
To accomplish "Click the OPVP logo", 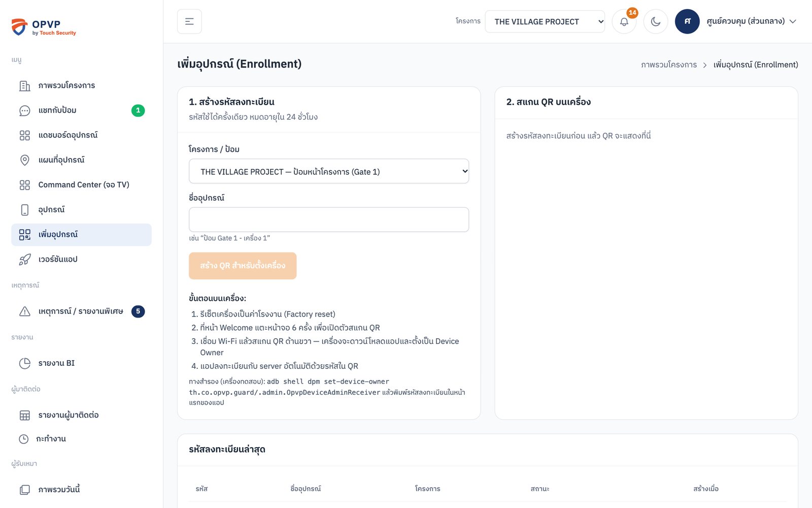I will 44,27.
